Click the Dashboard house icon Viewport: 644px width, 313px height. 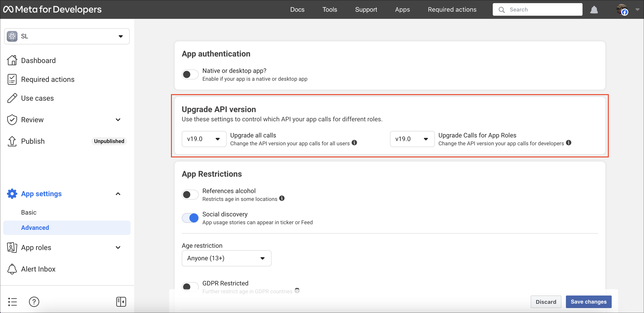(x=12, y=60)
